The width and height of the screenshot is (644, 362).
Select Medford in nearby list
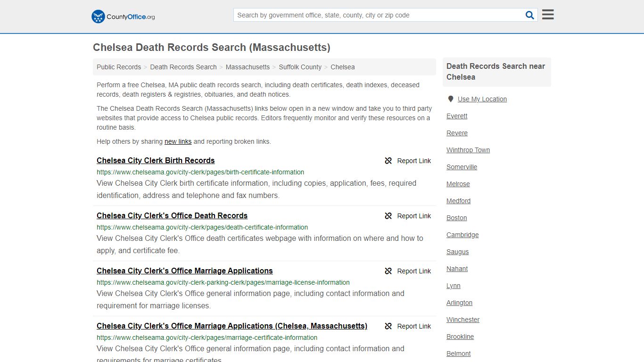click(x=458, y=201)
